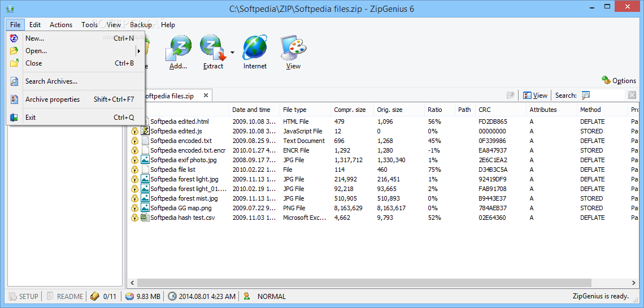Click the ZipGenius is ready status text
The image size is (644, 308).
(601, 296)
